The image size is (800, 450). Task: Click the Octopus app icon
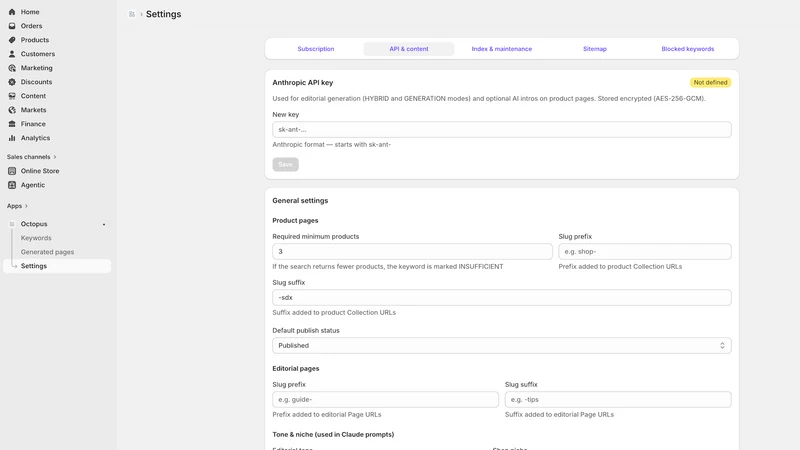[12, 224]
